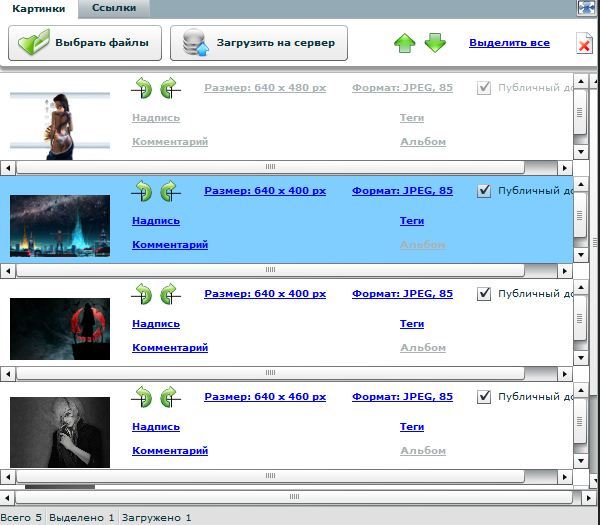Click Комментарий in highlighted row
Screen dimensions: 600x525
(x=170, y=245)
